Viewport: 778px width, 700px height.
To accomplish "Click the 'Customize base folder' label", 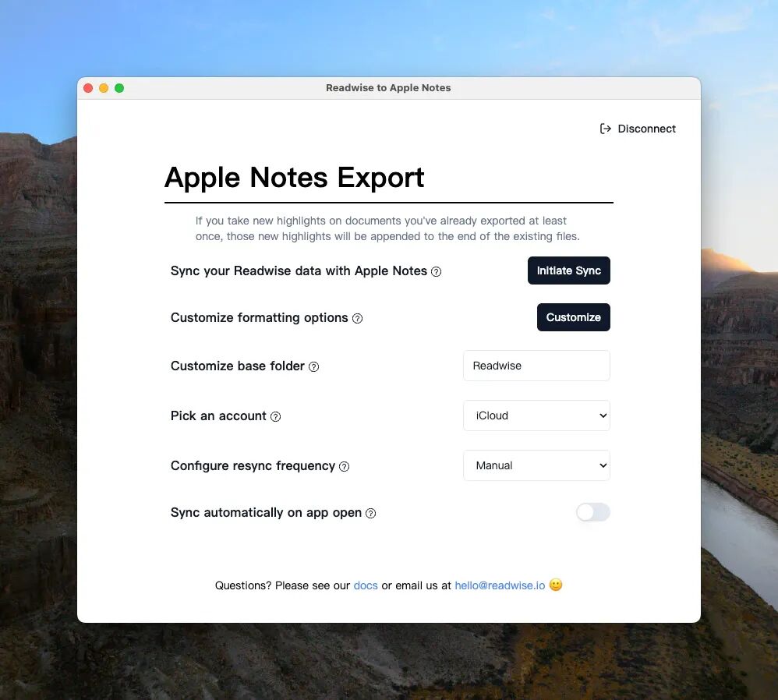I will point(238,366).
